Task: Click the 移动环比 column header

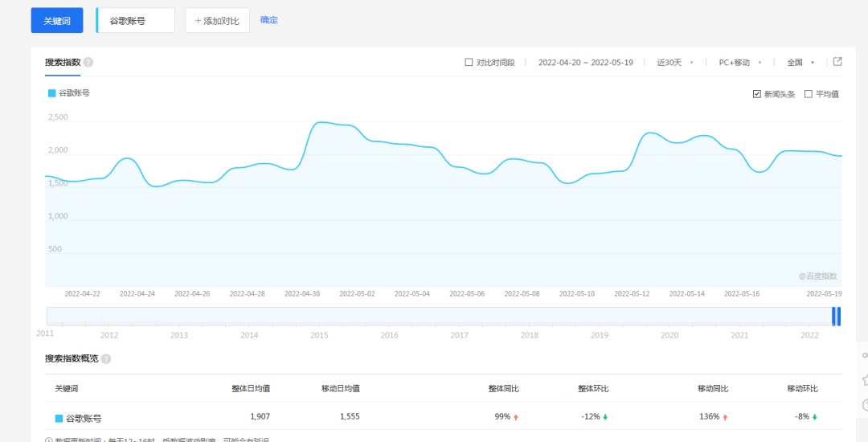Action: [803, 388]
